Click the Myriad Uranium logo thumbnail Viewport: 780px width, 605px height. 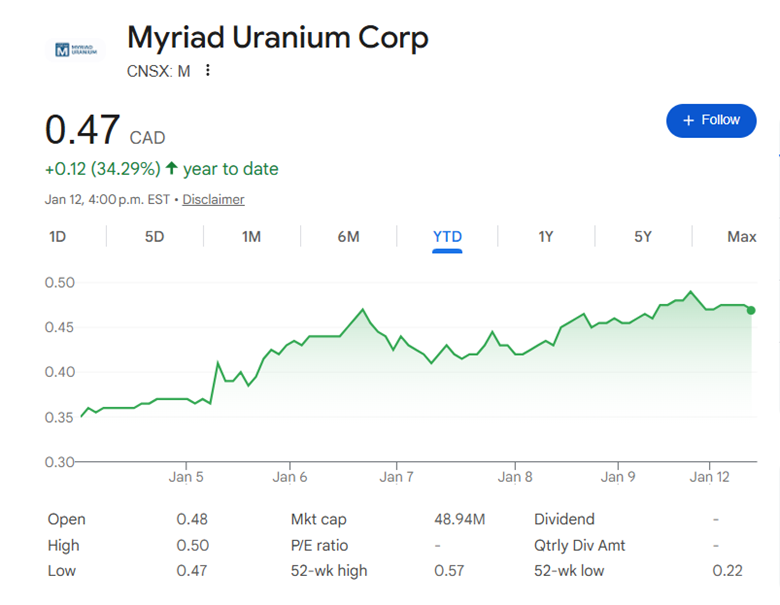[76, 48]
